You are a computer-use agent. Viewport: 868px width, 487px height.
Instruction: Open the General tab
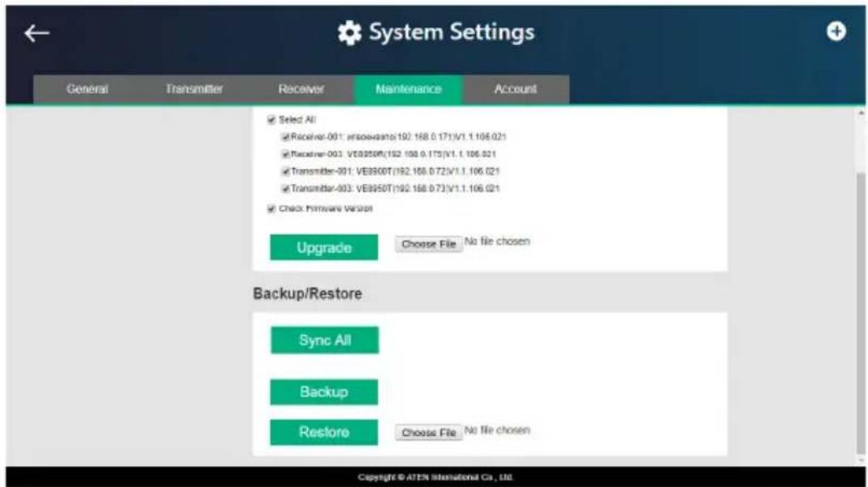pos(87,89)
